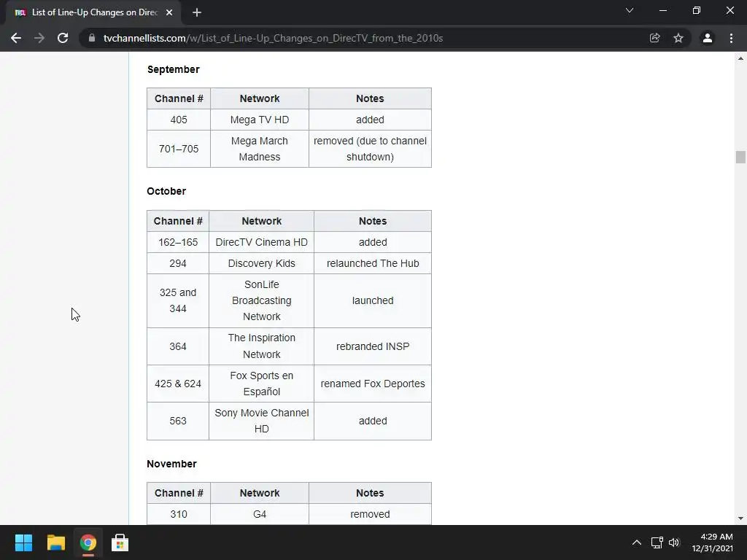Image resolution: width=747 pixels, height=560 pixels.
Task: Click '425 & 624' channel cell
Action: pyautogui.click(x=178, y=384)
